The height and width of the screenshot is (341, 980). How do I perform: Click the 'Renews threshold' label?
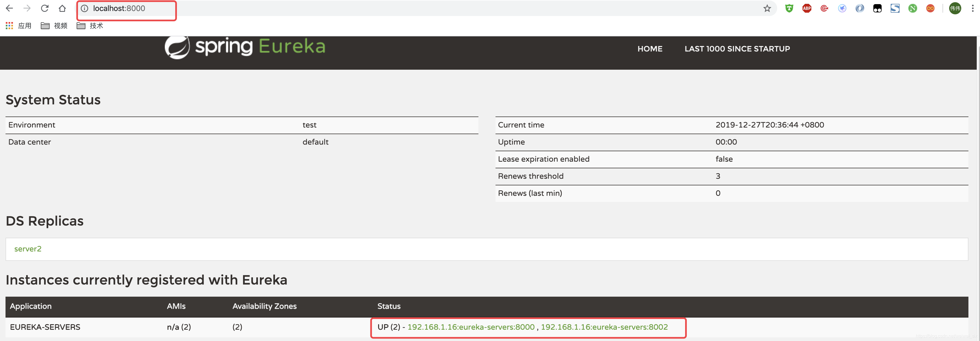[531, 176]
